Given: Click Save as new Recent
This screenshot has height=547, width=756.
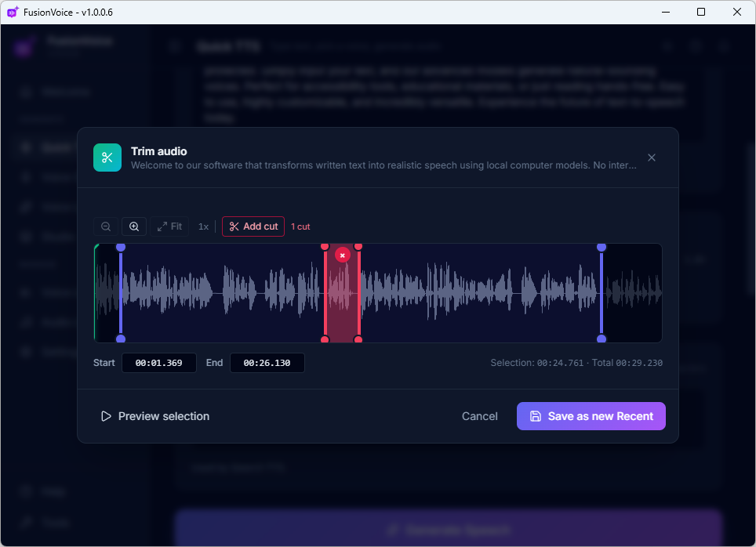Looking at the screenshot, I should (x=591, y=416).
